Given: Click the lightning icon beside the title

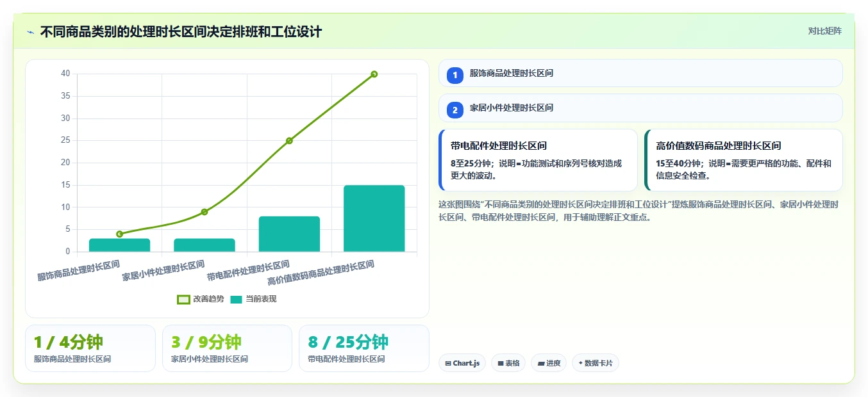Looking at the screenshot, I should coord(31,31).
